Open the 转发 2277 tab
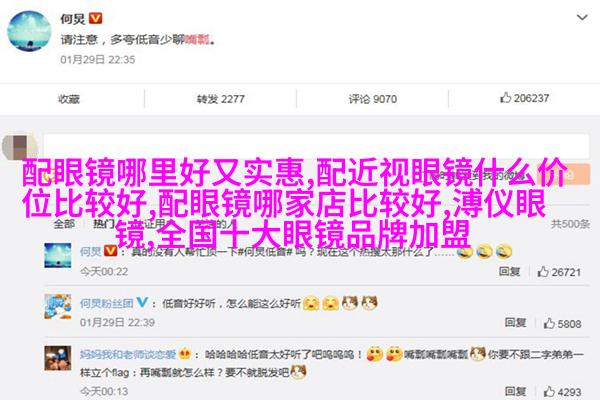This screenshot has width=600, height=400. point(220,99)
